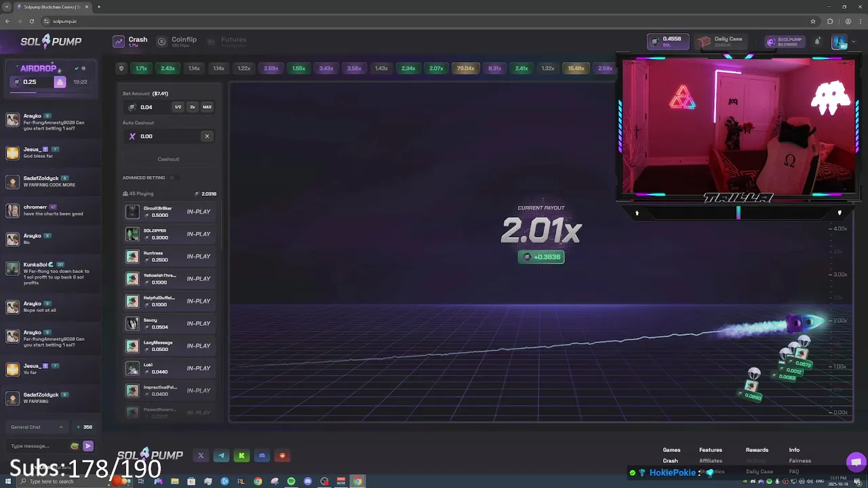Open the Daily Case chest

point(722,41)
